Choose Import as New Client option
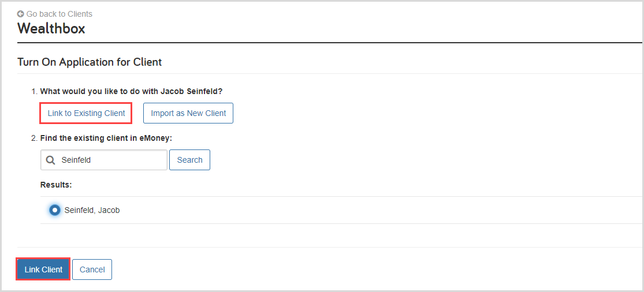The height and width of the screenshot is (292, 644). click(188, 113)
